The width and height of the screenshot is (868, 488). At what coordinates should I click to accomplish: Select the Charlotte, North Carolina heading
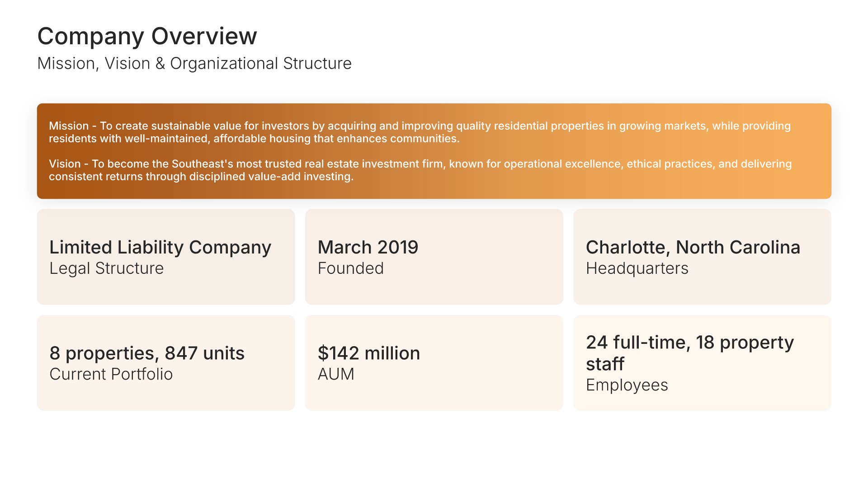[x=693, y=247]
